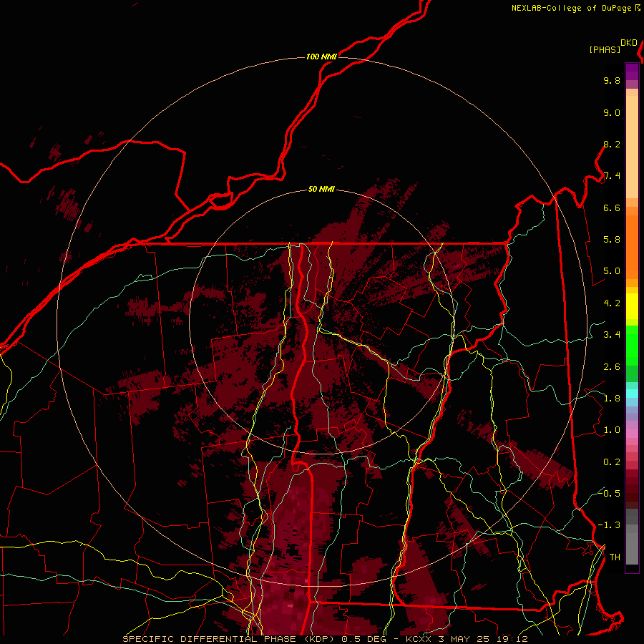Click the -0.5 value on the scale
The width and height of the screenshot is (644, 644).
point(609,494)
